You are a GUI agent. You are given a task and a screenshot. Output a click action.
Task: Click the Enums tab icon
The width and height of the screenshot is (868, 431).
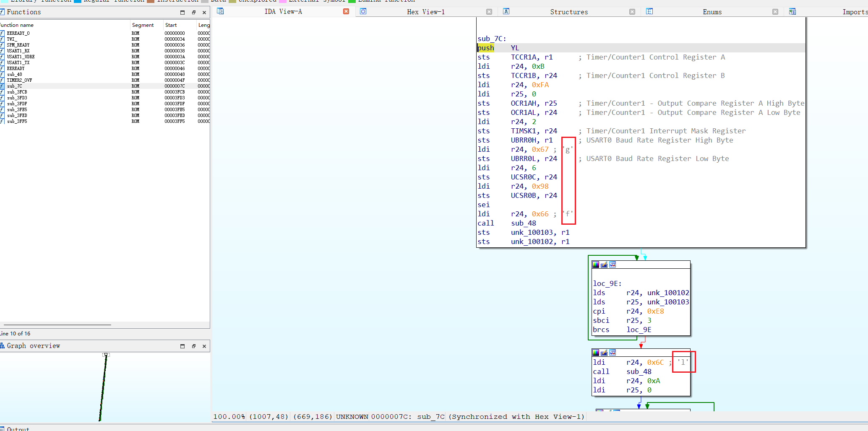(649, 11)
